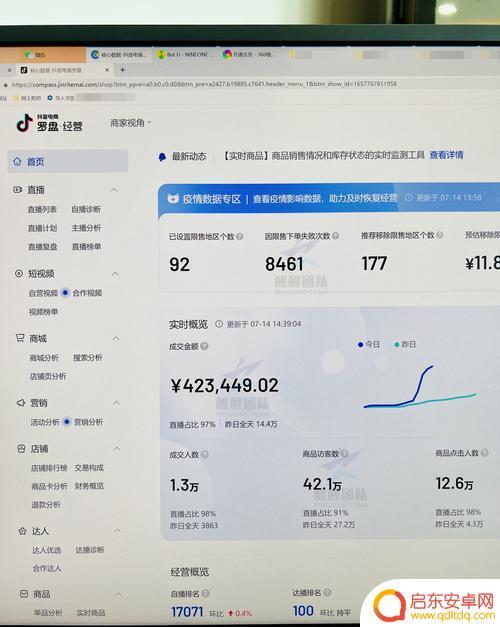Screen dimensions: 500x627
Task: Close the active 核心数据 browser tab
Action: click(x=107, y=70)
